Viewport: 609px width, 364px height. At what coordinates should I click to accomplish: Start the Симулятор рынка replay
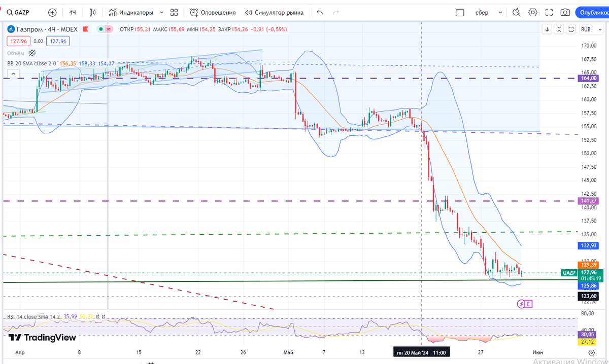[275, 12]
